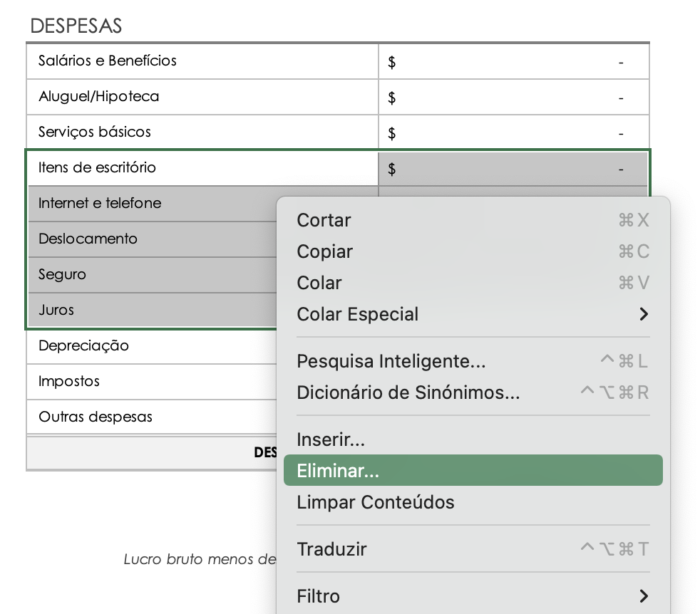Viewport: 700px width, 614px height.
Task: Expand the Colar Especial submenu
Action: pos(358,314)
